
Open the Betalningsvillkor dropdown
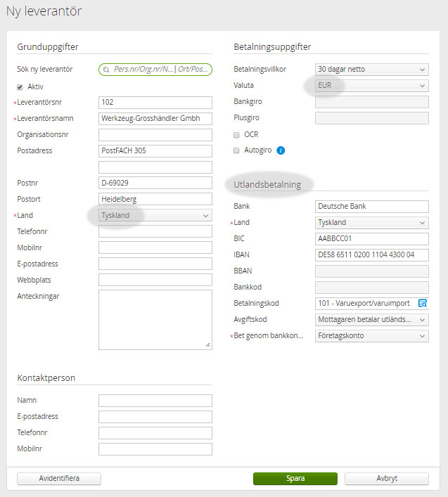371,70
